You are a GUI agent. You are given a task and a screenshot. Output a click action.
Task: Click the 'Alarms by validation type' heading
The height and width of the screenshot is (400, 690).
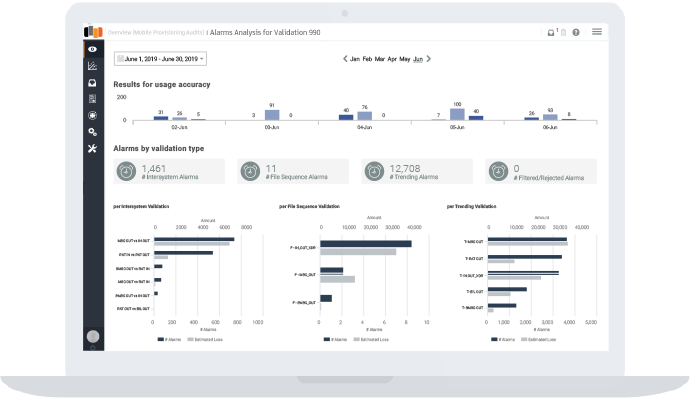[158, 148]
